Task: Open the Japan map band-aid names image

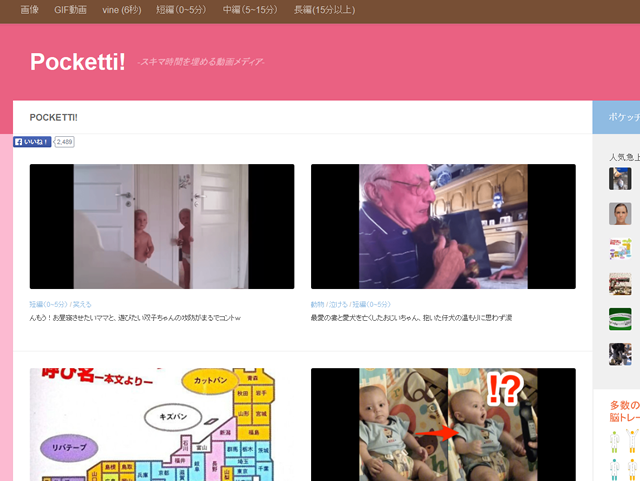Action: click(x=162, y=425)
